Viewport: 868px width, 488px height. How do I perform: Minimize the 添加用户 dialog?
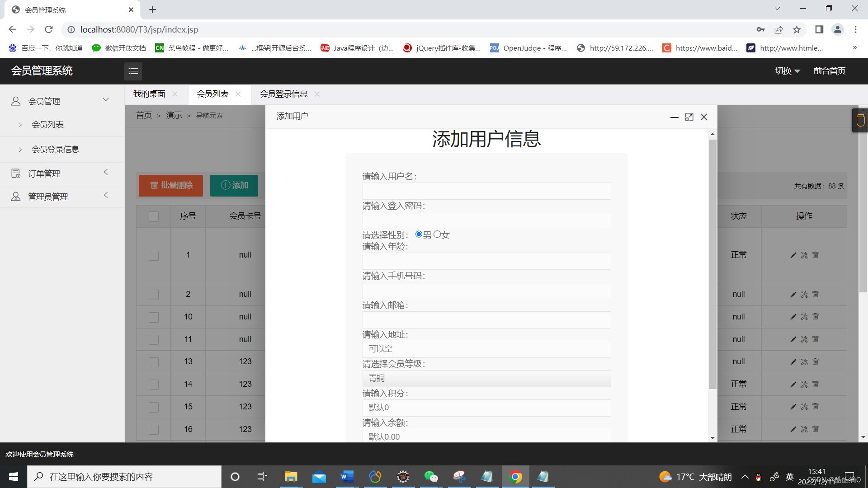pyautogui.click(x=674, y=117)
